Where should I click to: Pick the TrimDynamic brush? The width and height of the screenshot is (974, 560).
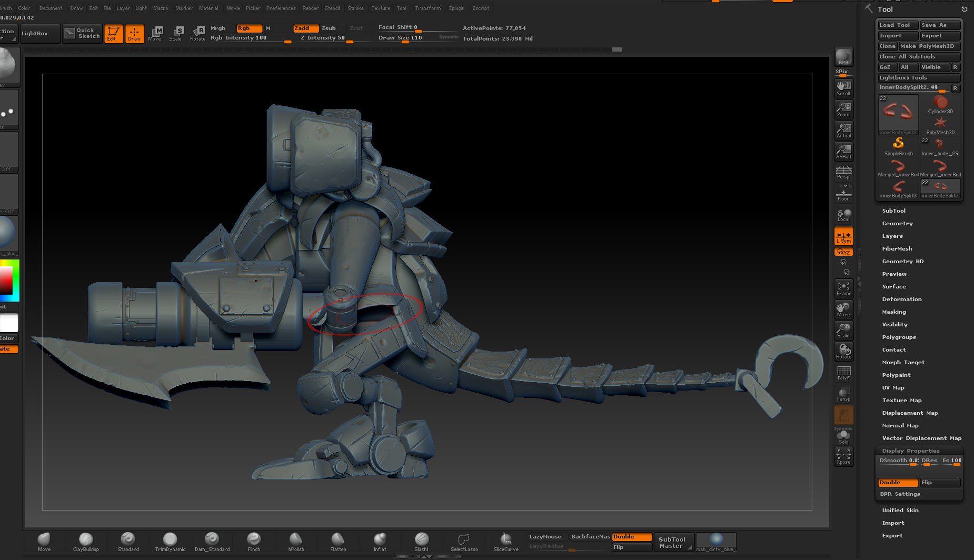pyautogui.click(x=170, y=542)
